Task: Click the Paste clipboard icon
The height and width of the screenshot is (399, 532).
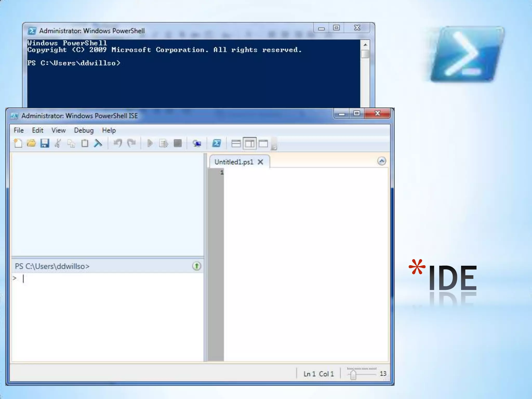Action: tap(85, 143)
